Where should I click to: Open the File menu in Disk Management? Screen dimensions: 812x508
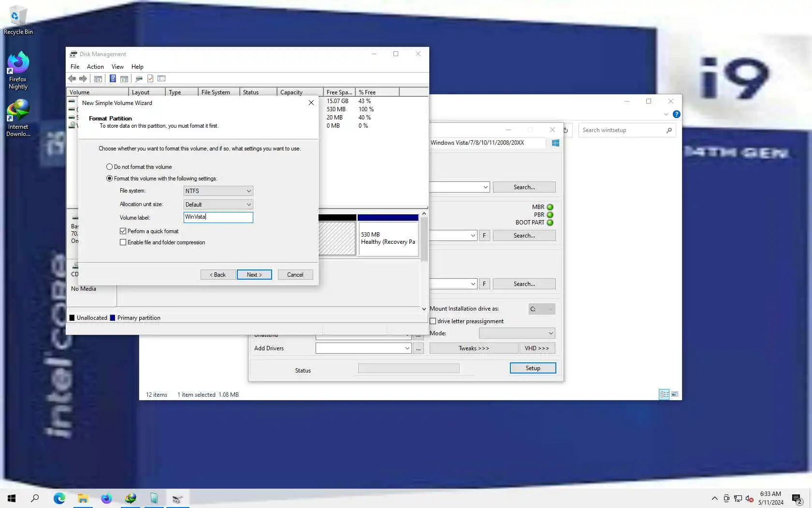coord(75,67)
